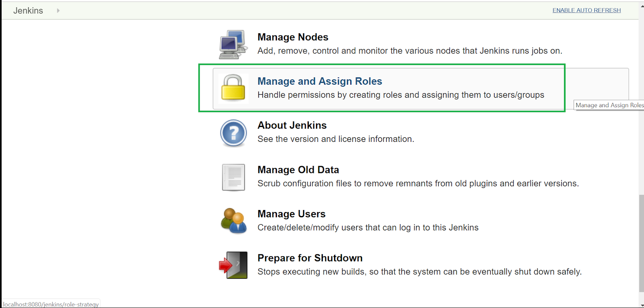Click the Jenkins breadcrumb link
This screenshot has height=308, width=644.
pyautogui.click(x=28, y=10)
